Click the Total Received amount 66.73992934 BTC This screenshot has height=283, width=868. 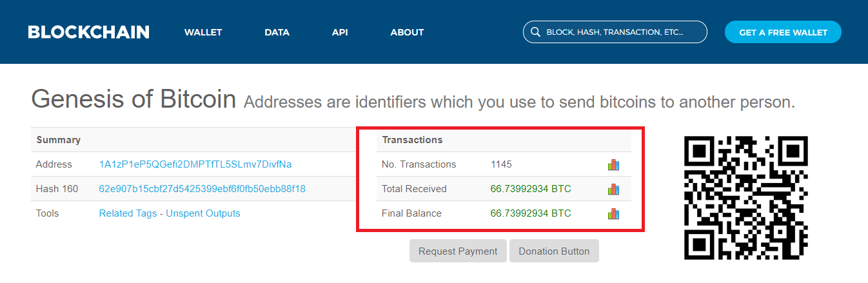[x=531, y=189]
